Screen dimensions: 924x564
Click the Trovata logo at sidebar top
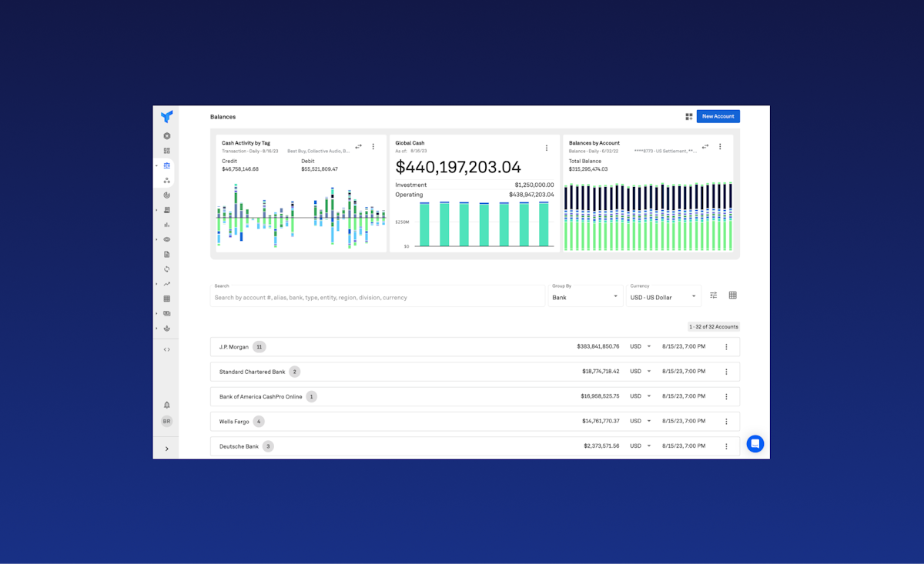(166, 118)
